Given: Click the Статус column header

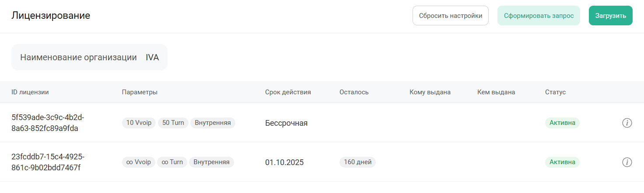Looking at the screenshot, I should coord(555,92).
